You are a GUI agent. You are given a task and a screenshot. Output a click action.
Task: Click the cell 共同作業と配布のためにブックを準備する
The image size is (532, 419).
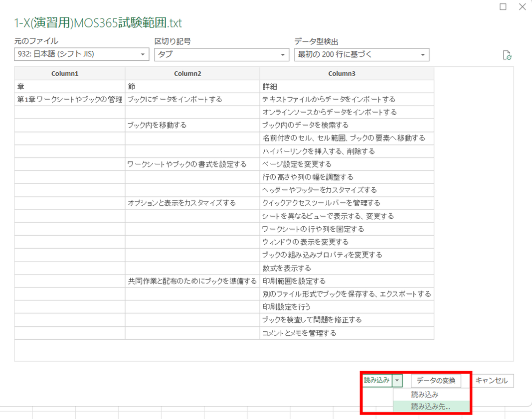coord(192,281)
